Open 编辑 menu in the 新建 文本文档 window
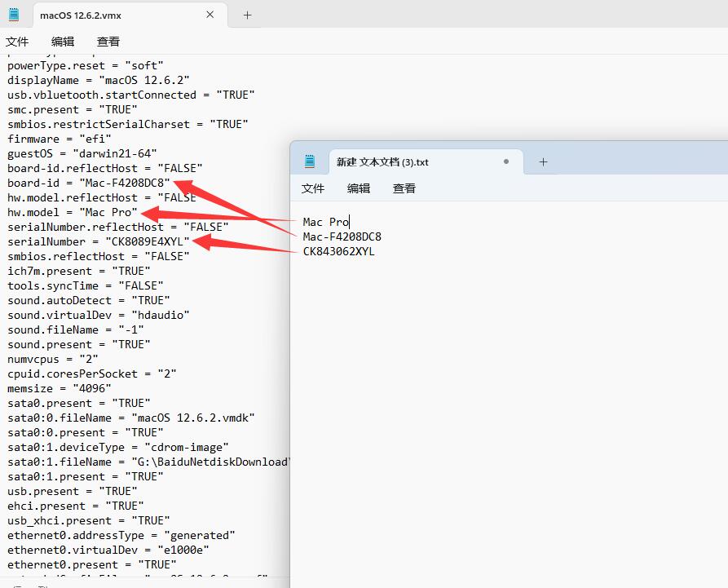The height and width of the screenshot is (588, 728). click(359, 188)
